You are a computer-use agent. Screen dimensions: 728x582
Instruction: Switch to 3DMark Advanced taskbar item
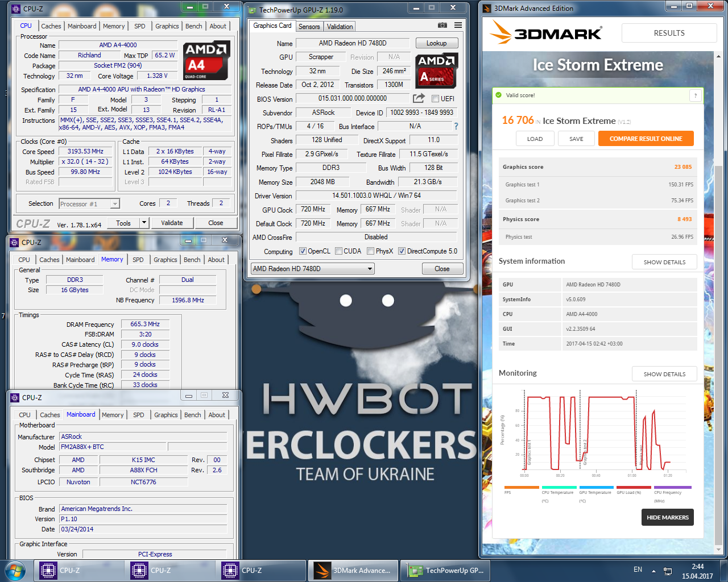click(353, 570)
